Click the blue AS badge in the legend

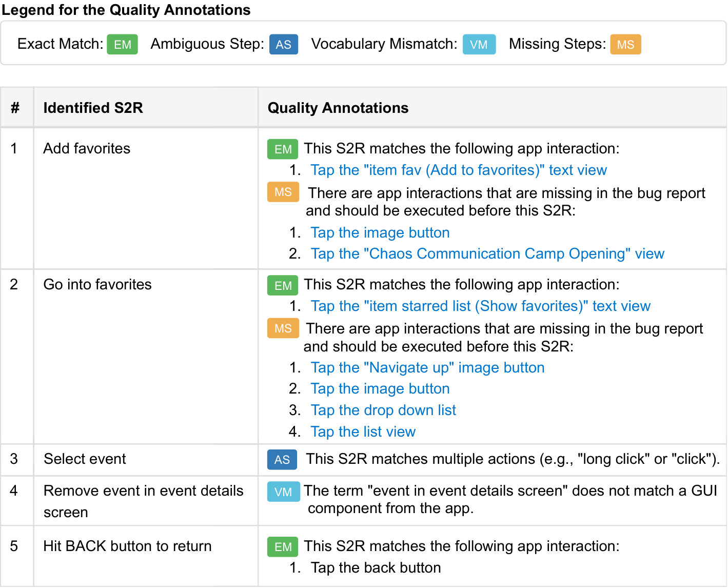tap(283, 45)
